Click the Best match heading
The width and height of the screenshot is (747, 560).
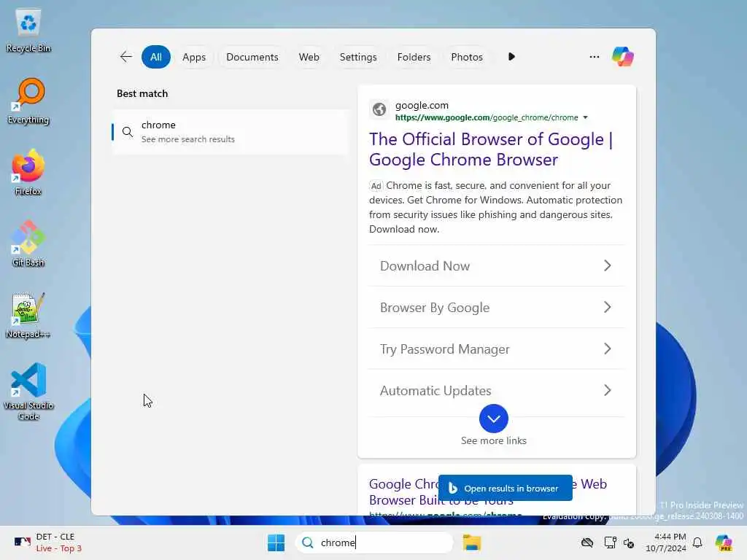click(x=142, y=93)
